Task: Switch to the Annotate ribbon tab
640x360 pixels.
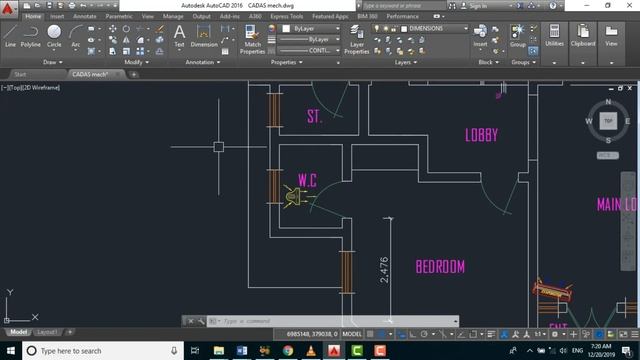Action: click(x=84, y=16)
